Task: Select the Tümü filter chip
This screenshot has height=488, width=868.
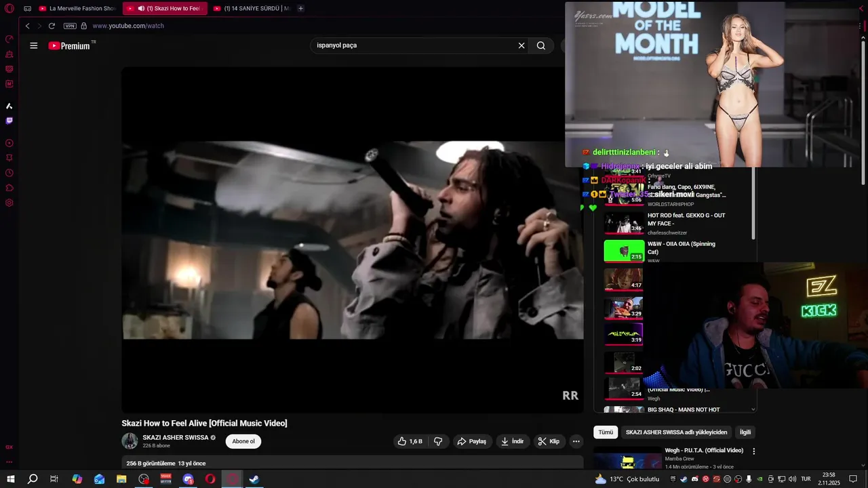Action: (606, 432)
